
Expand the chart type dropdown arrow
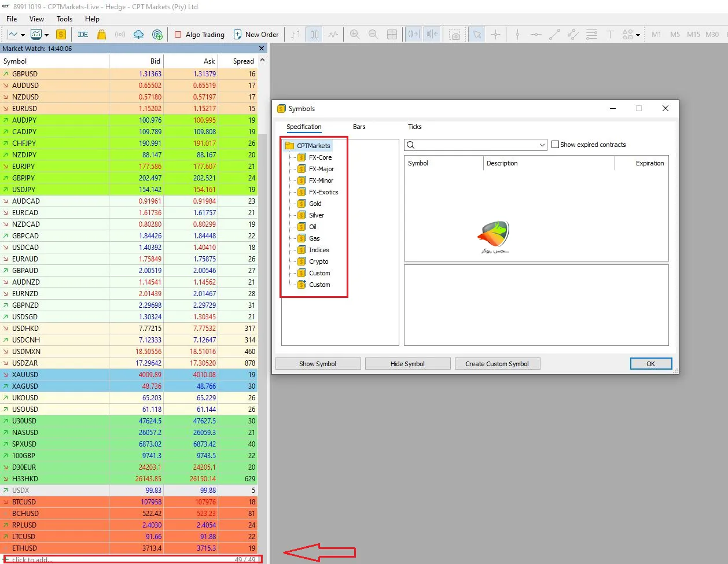pyautogui.click(x=21, y=35)
